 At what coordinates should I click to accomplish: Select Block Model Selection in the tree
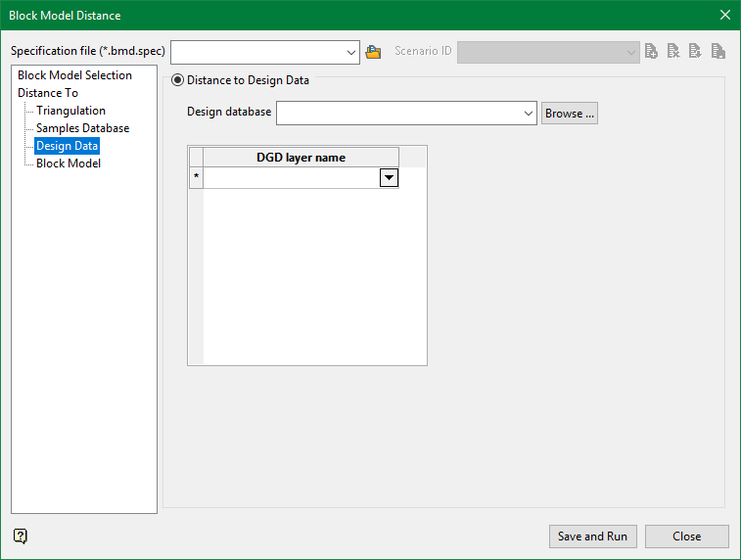(74, 75)
